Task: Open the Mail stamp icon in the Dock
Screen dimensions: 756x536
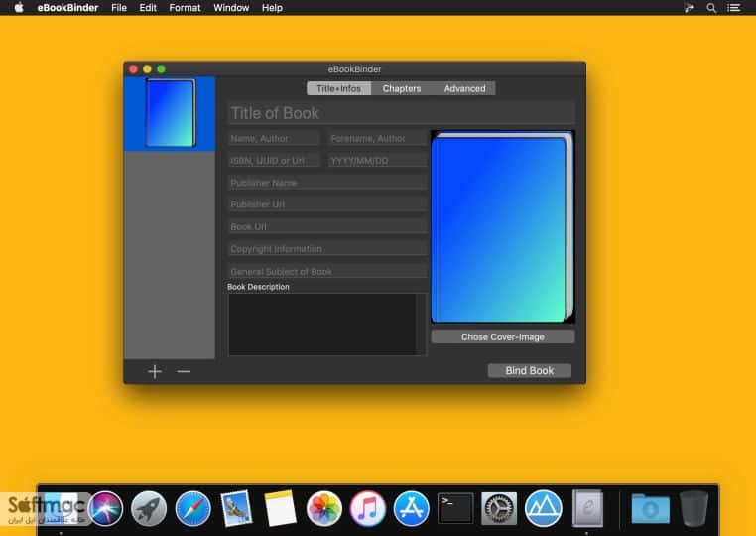Action: (x=236, y=508)
